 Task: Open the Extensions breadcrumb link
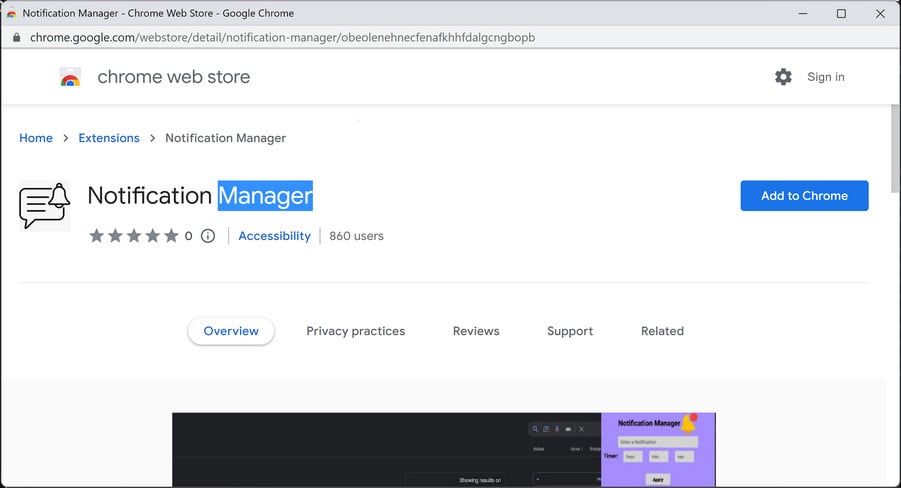(x=109, y=138)
